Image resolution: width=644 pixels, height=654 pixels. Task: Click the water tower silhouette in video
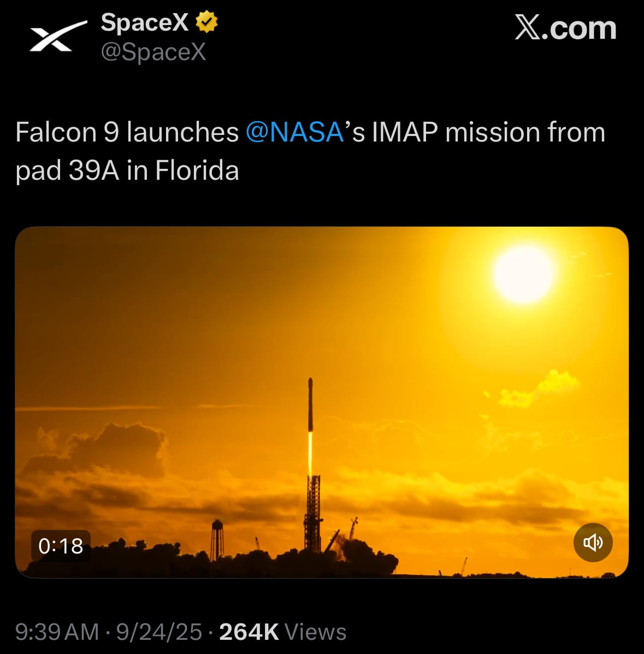(217, 539)
